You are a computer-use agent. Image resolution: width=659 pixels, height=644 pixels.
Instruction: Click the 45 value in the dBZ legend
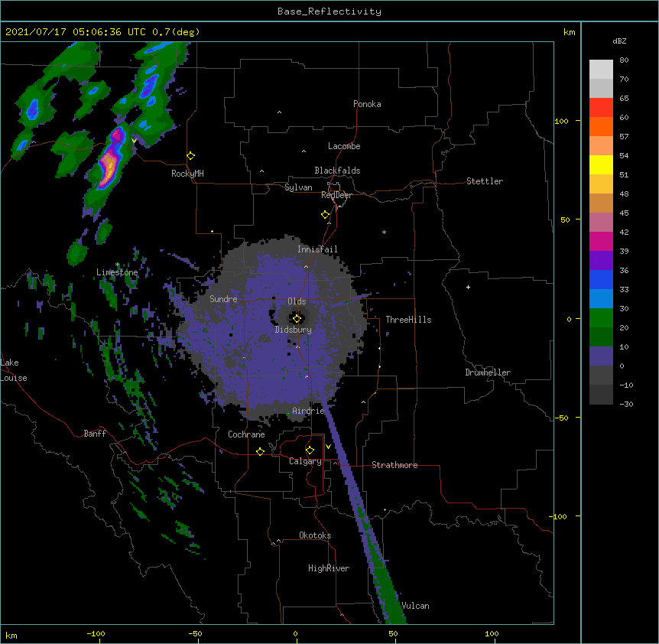[624, 213]
